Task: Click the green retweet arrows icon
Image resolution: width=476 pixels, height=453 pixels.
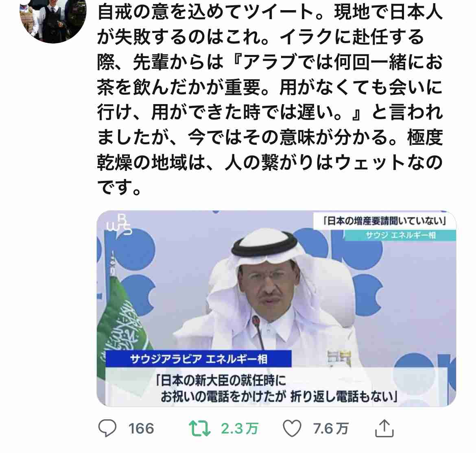Action: point(199,429)
